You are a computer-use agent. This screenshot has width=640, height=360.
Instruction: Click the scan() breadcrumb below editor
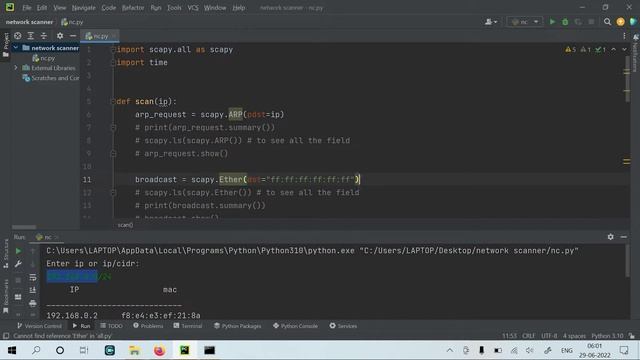125,225
